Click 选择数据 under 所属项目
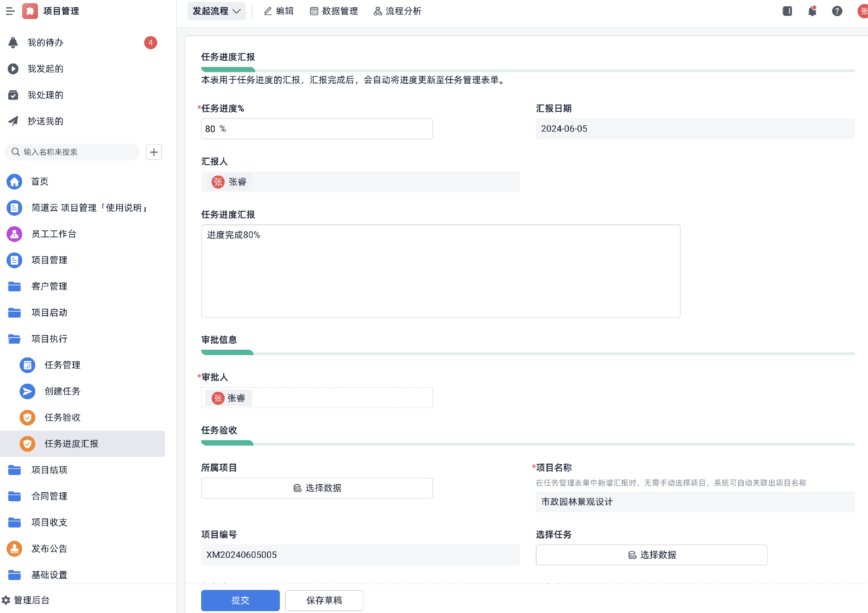 click(316, 488)
